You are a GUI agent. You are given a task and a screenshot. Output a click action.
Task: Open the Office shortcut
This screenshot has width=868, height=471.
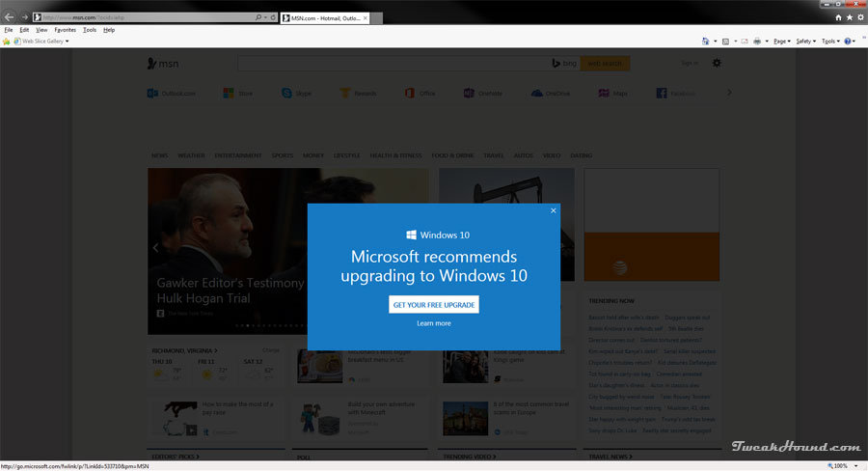coord(420,93)
